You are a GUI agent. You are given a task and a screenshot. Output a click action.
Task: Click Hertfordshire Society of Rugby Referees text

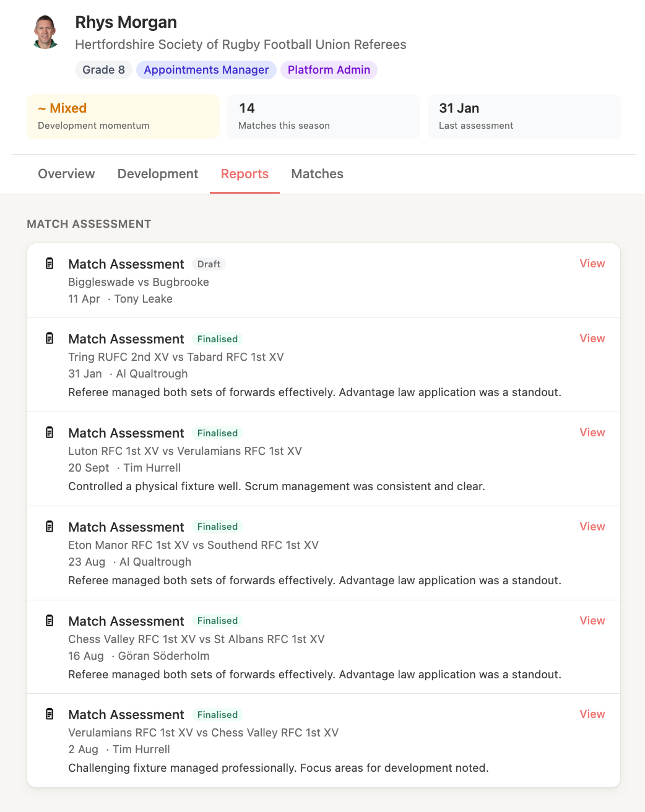click(241, 45)
